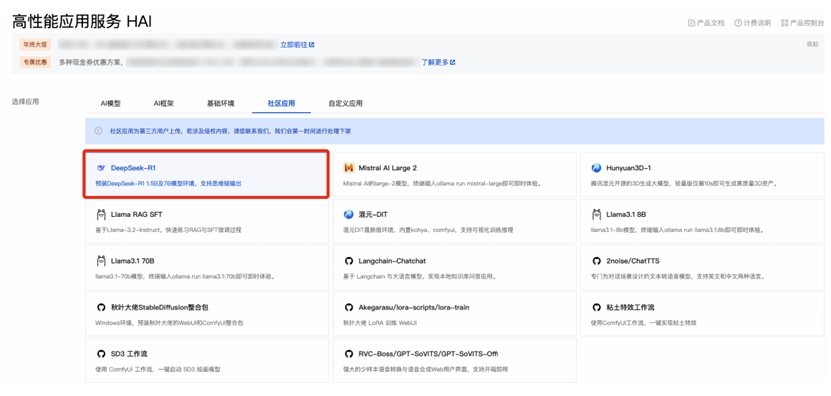Image resolution: width=831 pixels, height=396 pixels.
Task: Choose the Llama RAG SFT title
Action: [137, 215]
